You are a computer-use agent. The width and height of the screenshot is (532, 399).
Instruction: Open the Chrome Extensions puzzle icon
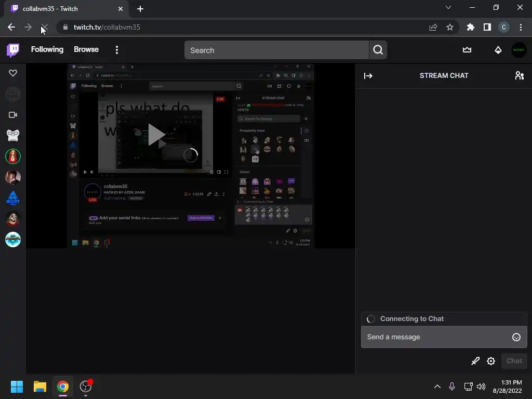pyautogui.click(x=471, y=27)
